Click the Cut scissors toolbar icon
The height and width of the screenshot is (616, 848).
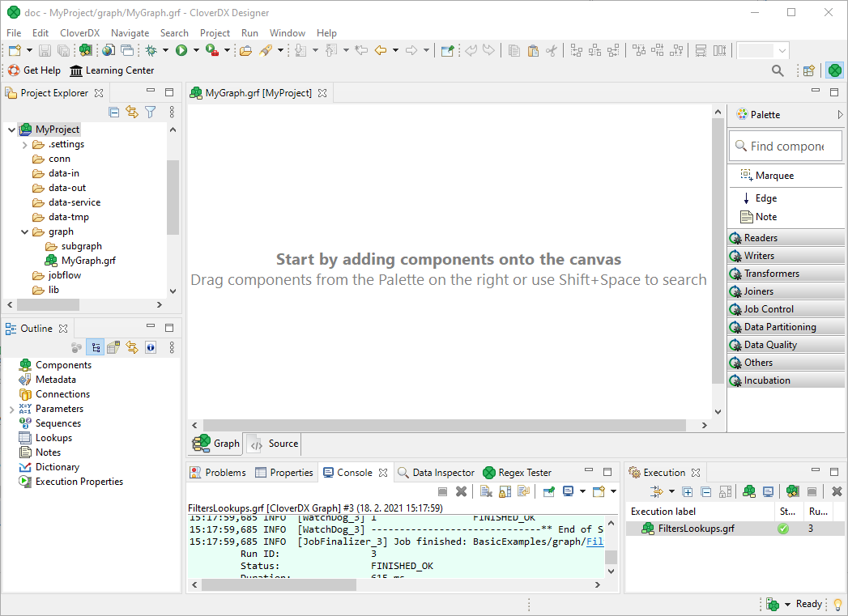point(551,50)
